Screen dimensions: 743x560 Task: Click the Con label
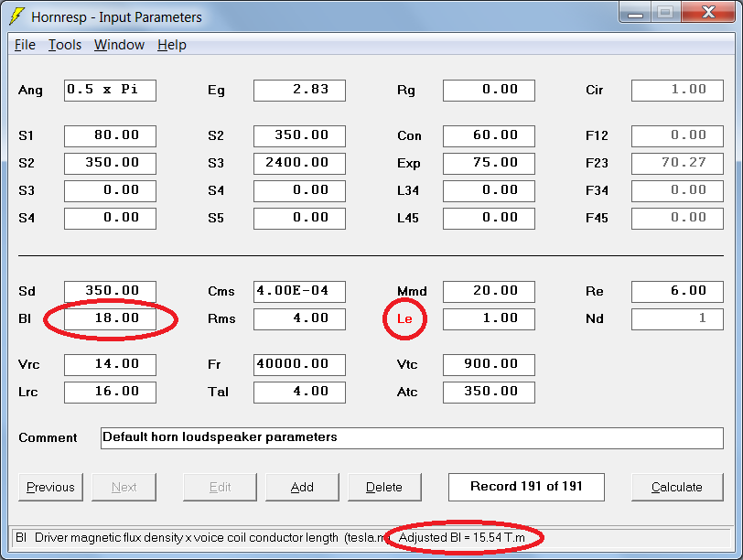(409, 136)
